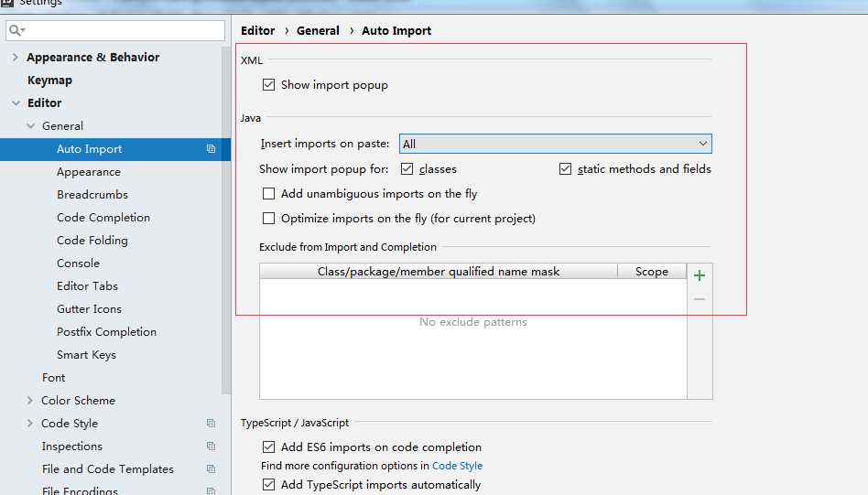The width and height of the screenshot is (868, 495).
Task: Click the settings tree vertical scrollbar
Action: 226,221
